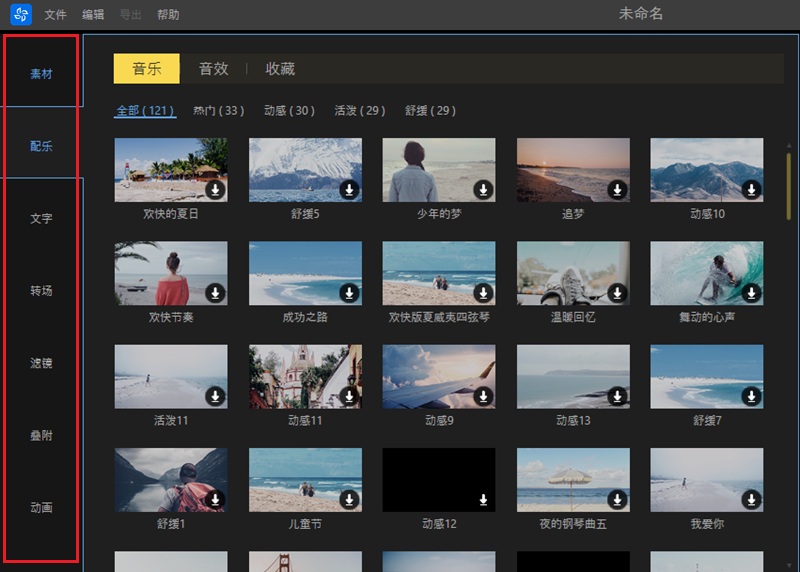Switch to the 音效 tab
Screen dimensions: 800x572
point(213,68)
